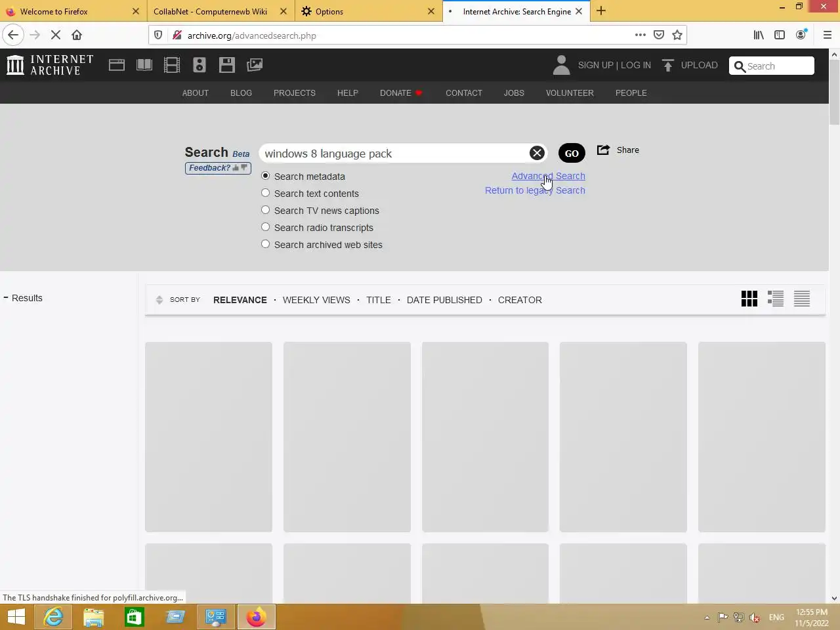Screen dimensions: 840x630
Task: Click the Upload arrow icon
Action: pyautogui.click(x=668, y=65)
